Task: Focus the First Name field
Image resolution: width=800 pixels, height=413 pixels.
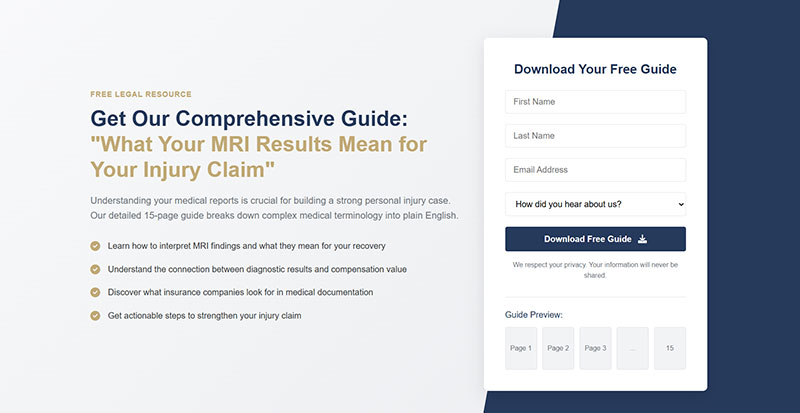Action: (x=595, y=102)
